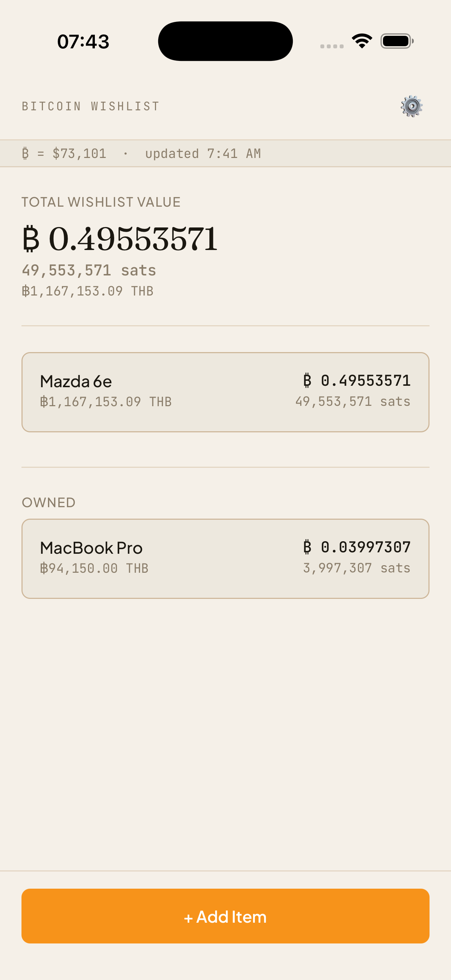
Task: Click the Bitcoin symbol on the MacBook Pro card
Action: [307, 547]
